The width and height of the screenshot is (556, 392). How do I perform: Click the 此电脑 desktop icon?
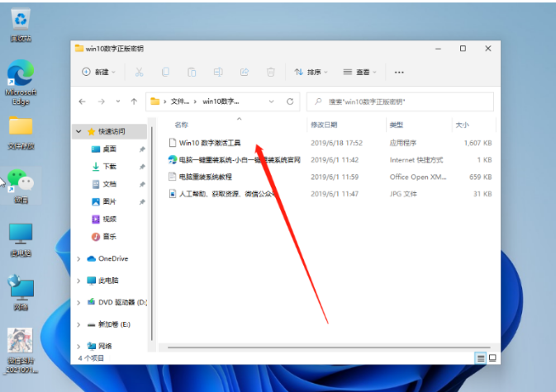21,240
